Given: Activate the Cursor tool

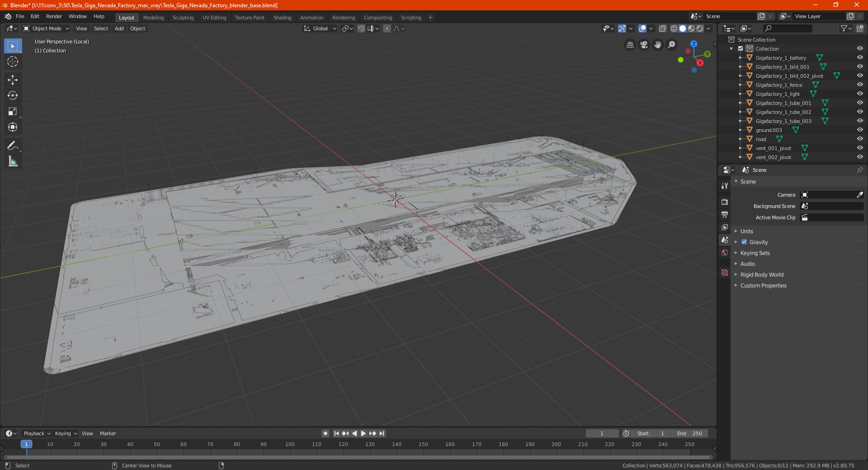Looking at the screenshot, I should (13, 61).
